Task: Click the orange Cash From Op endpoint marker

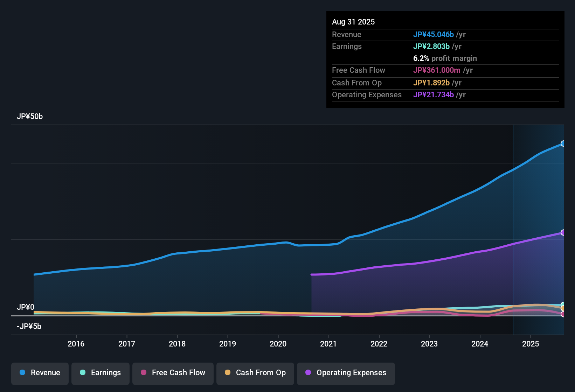Action: (563, 308)
